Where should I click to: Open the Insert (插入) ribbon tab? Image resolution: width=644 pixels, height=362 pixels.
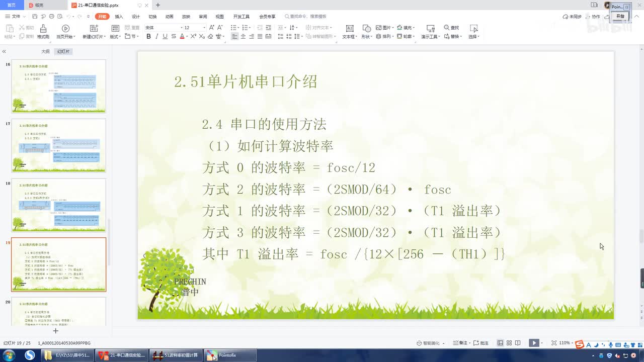tap(119, 17)
